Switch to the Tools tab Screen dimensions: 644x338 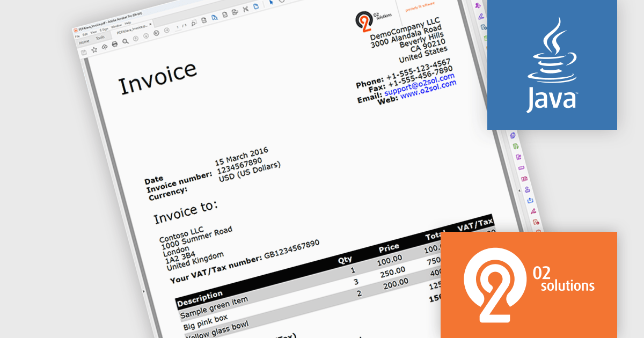click(x=100, y=39)
